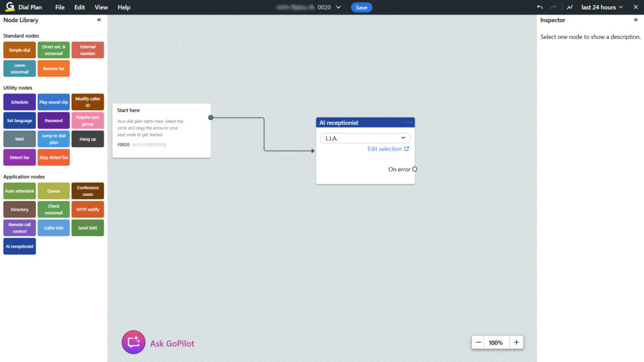
Task: Collapse the Node Library panel
Action: (x=99, y=20)
